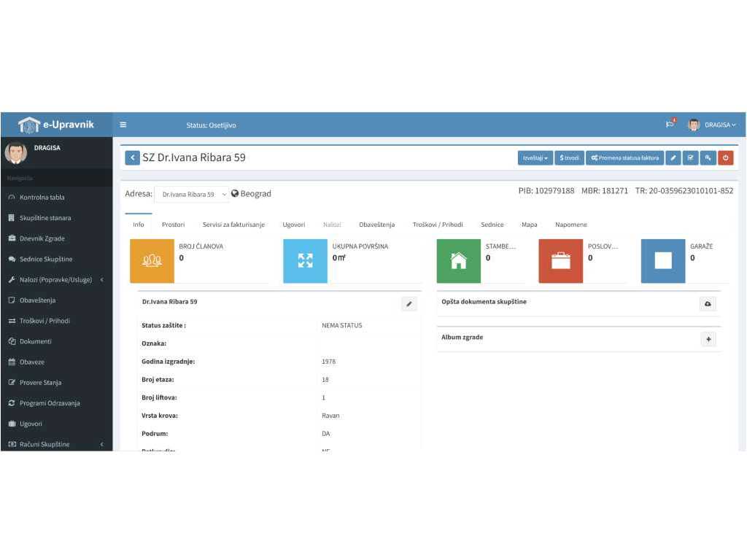The image size is (747, 560).
Task: Open the Troškovi / Prihodi tab
Action: pyautogui.click(x=437, y=225)
